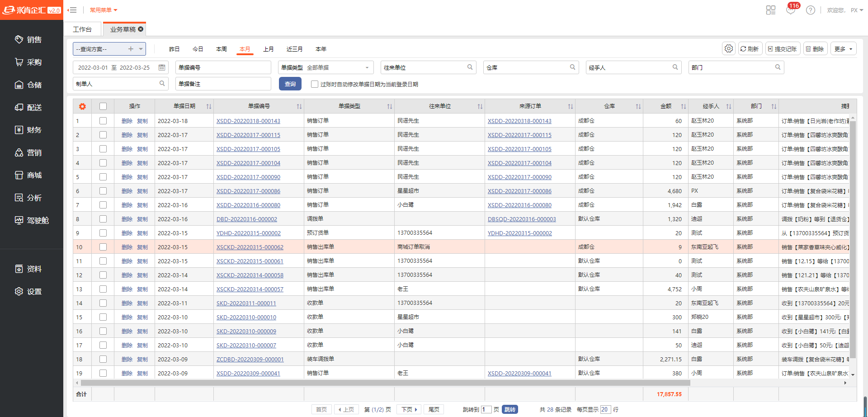Expand the 常用菜单 dropdown menu
The image size is (868, 417).
[104, 10]
